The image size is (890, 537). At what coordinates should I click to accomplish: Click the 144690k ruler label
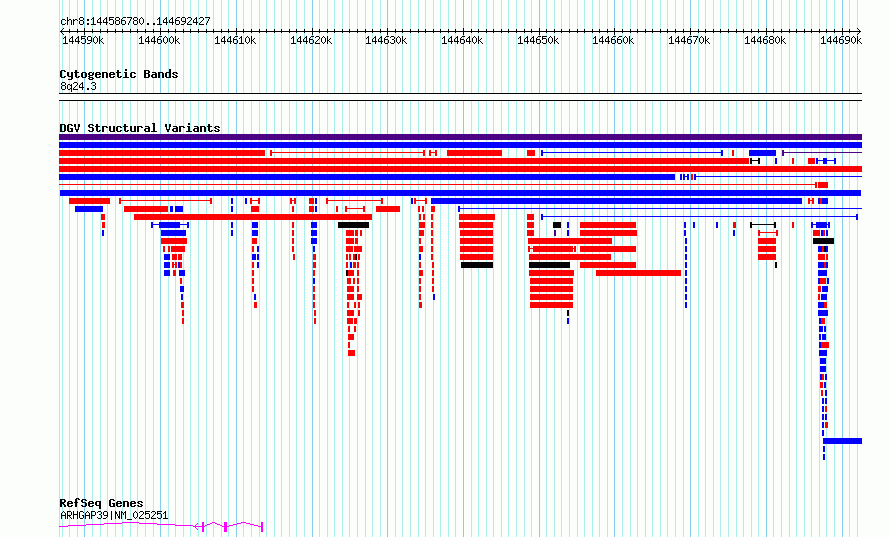point(841,40)
